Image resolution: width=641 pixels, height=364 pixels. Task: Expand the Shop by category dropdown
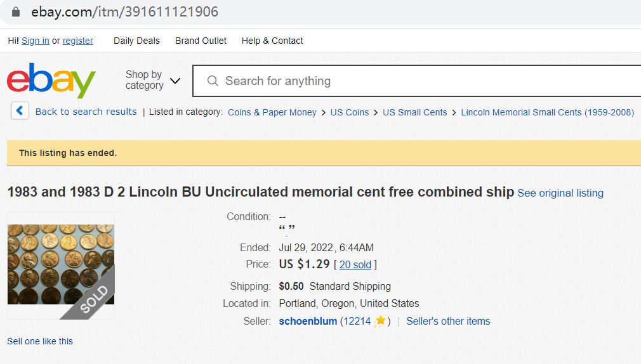coord(153,81)
